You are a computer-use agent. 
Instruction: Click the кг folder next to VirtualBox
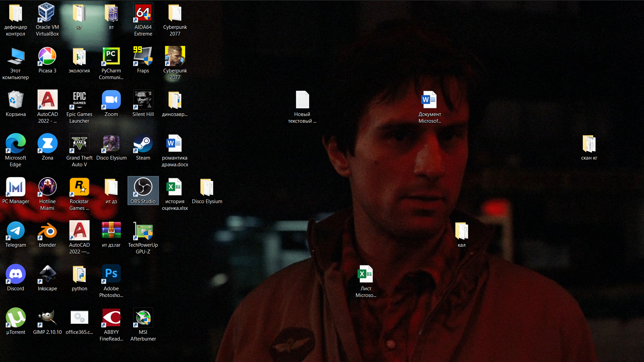pos(79,16)
